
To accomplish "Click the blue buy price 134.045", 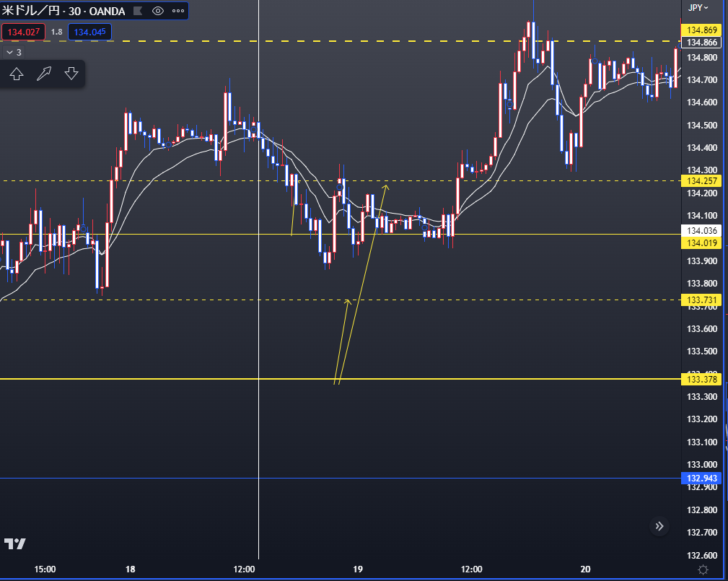I will click(90, 32).
